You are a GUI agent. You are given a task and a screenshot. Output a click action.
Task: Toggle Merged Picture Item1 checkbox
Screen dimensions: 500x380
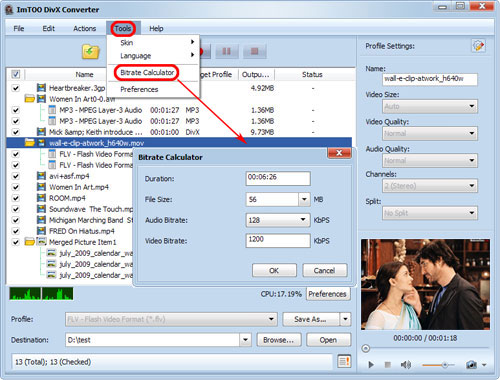tap(16, 242)
